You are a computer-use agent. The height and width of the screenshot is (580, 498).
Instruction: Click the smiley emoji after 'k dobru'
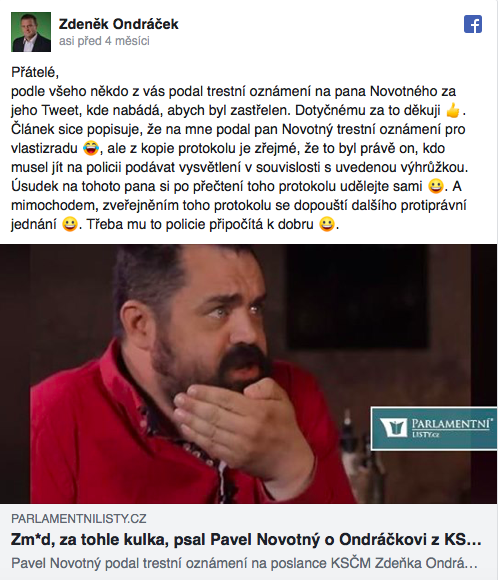coord(327,224)
